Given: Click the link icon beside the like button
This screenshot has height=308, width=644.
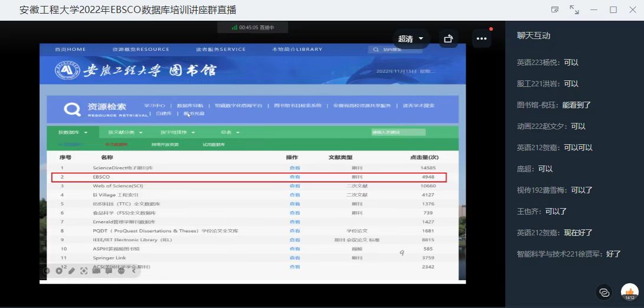Looking at the screenshot, I should click(604, 292).
